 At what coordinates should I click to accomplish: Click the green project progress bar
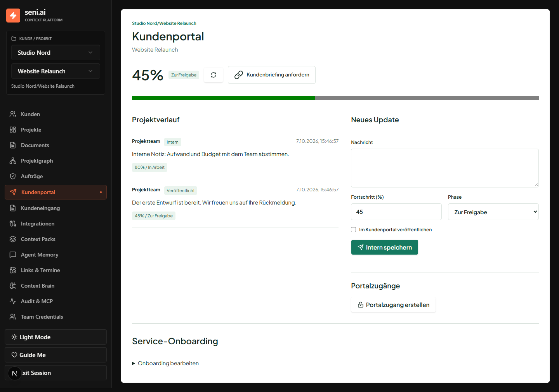tap(224, 98)
